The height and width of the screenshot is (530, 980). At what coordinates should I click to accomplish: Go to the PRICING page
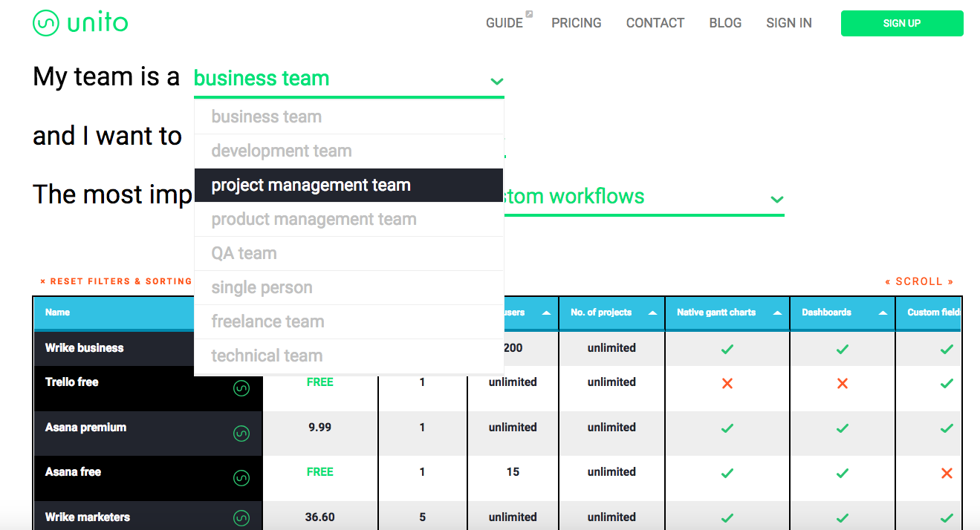[577, 23]
